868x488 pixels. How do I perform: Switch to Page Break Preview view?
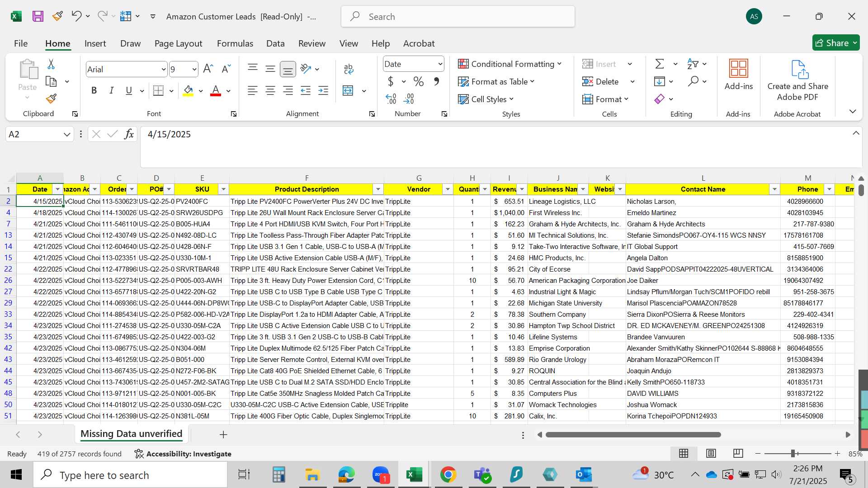click(x=738, y=453)
